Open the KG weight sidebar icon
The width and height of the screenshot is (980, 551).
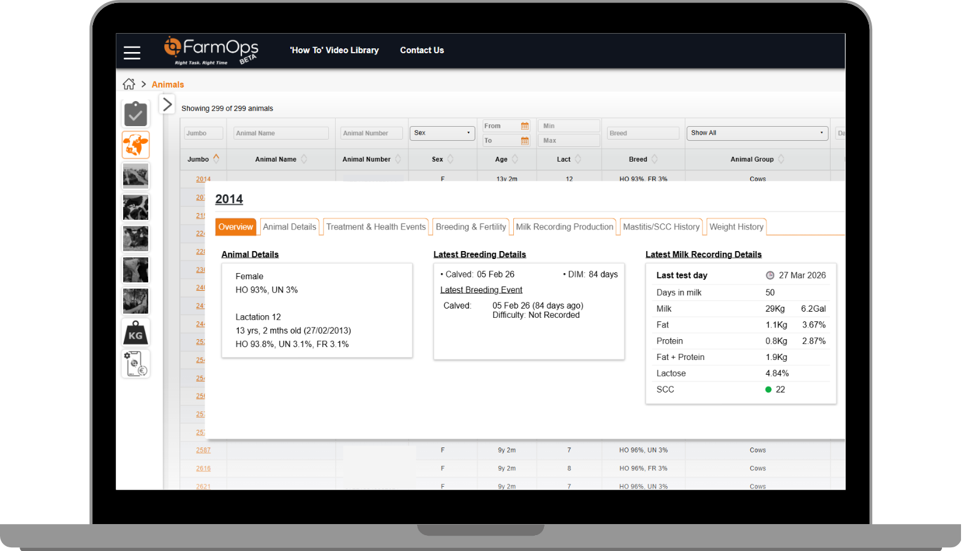135,332
